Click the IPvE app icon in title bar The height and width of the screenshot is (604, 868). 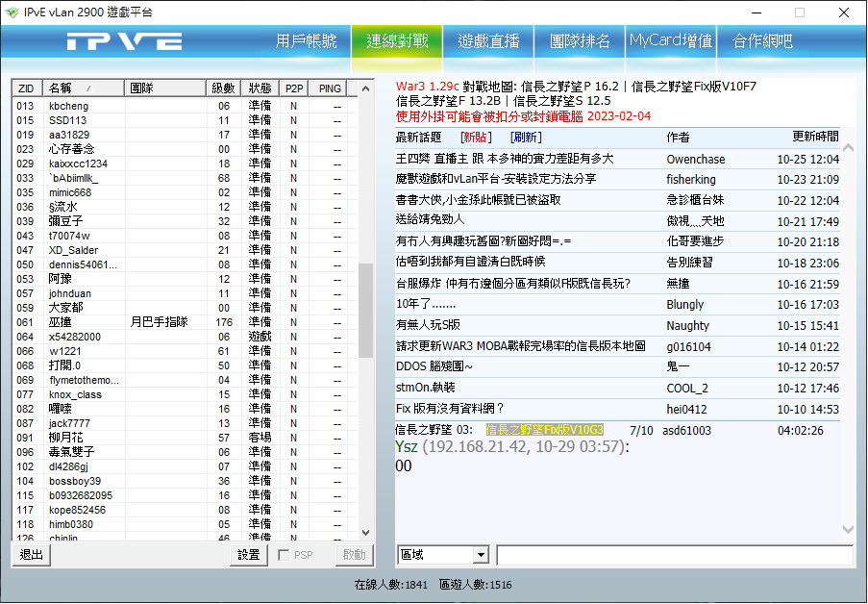pyautogui.click(x=12, y=13)
